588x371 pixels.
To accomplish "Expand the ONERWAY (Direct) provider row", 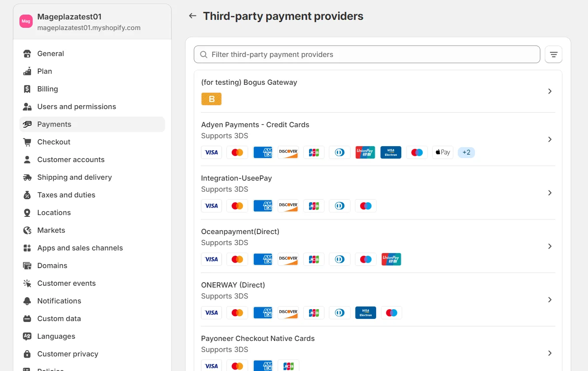I will (x=550, y=299).
